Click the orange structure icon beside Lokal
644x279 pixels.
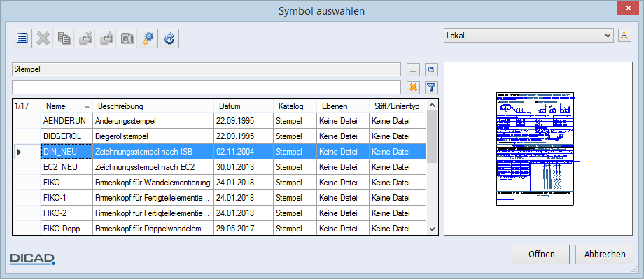pyautogui.click(x=624, y=36)
